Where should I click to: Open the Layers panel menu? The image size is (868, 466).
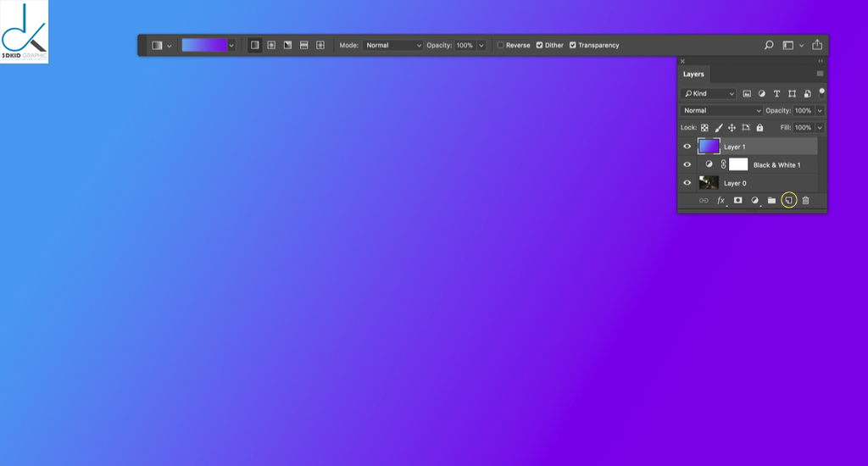click(820, 74)
